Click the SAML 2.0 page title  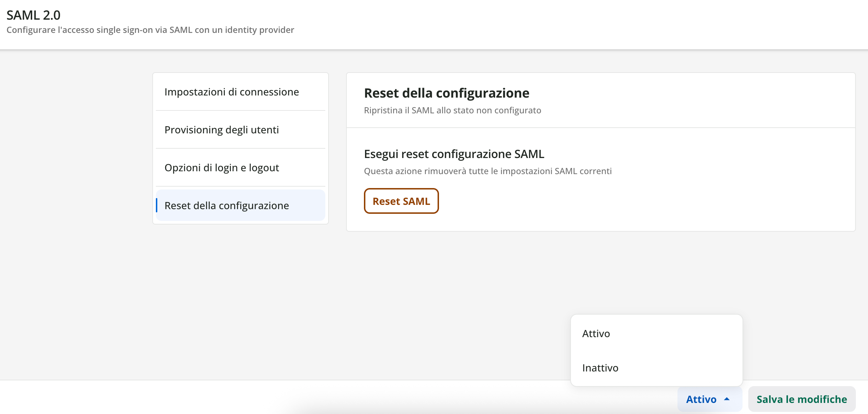(34, 15)
